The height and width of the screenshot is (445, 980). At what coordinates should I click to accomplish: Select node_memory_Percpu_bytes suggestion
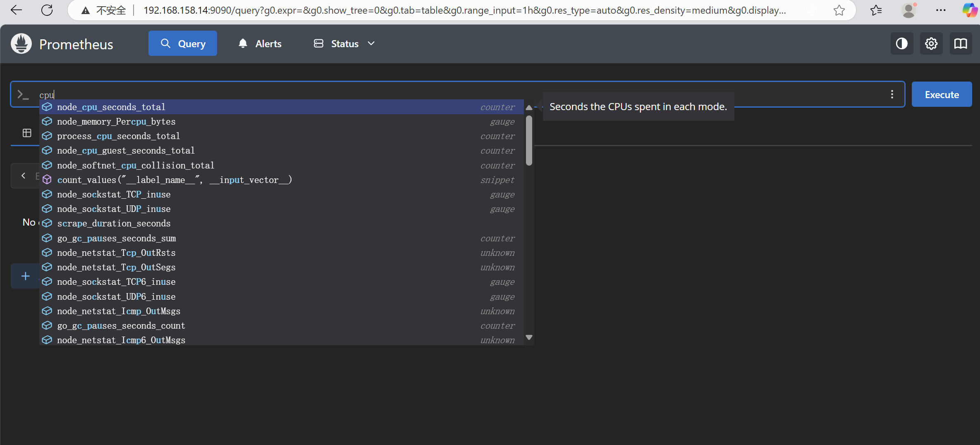282,122
